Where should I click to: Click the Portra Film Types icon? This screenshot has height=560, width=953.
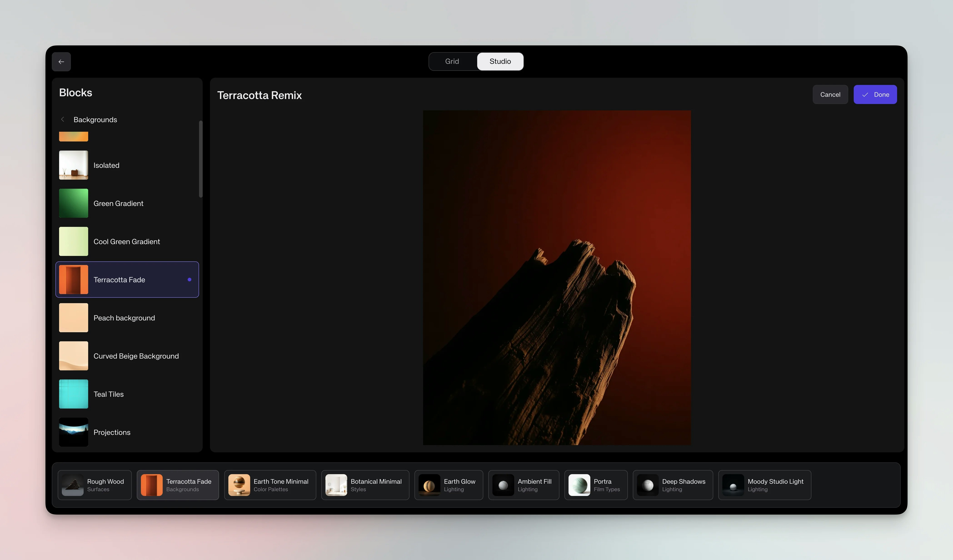579,485
